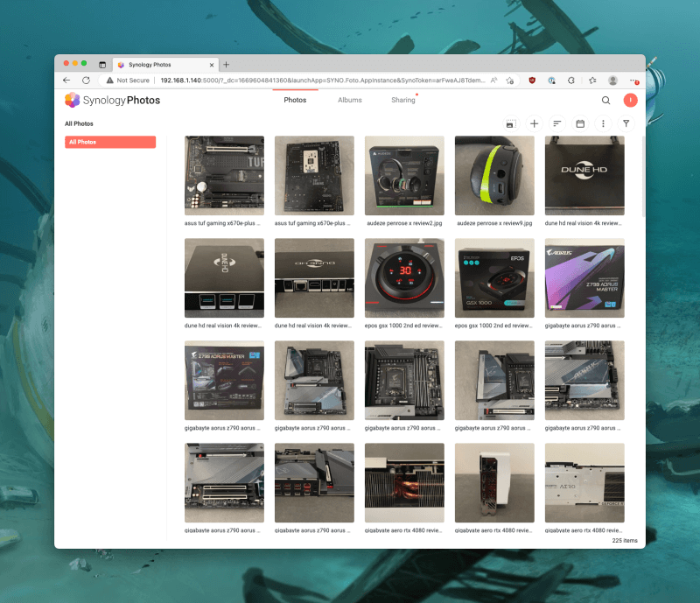
Task: Stay on the Photos tab
Action: click(x=295, y=100)
